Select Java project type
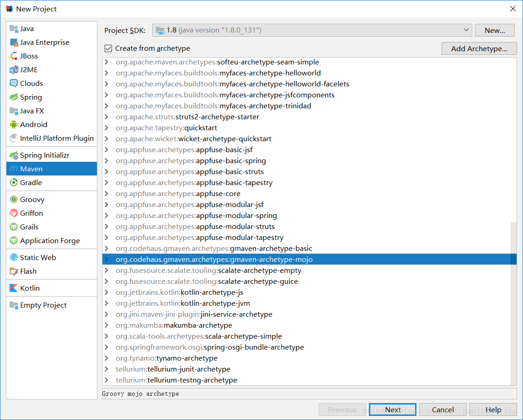Image resolution: width=523 pixels, height=420 pixels. 52,29
